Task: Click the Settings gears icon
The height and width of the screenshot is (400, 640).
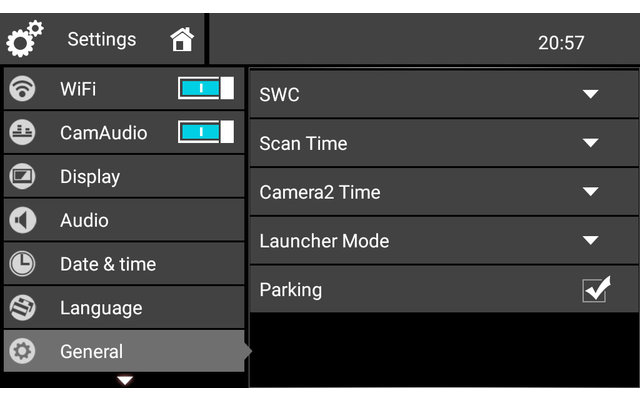Action: tap(25, 40)
